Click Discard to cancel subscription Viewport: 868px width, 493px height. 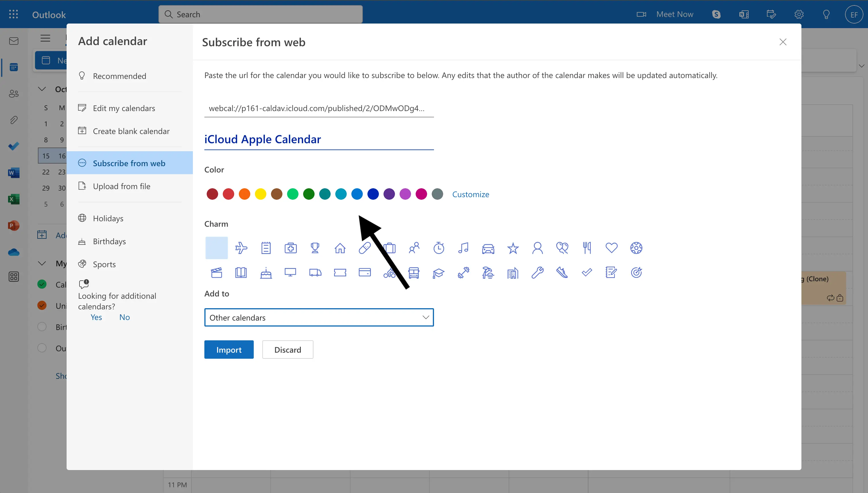(288, 349)
